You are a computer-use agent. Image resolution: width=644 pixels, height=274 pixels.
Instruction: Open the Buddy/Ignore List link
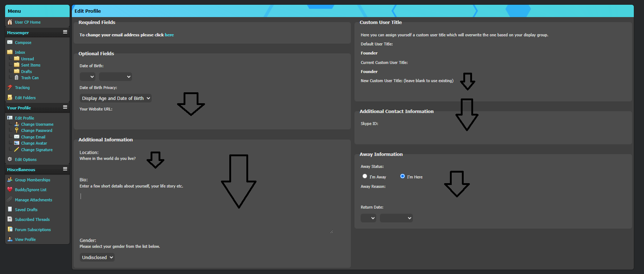click(31, 190)
